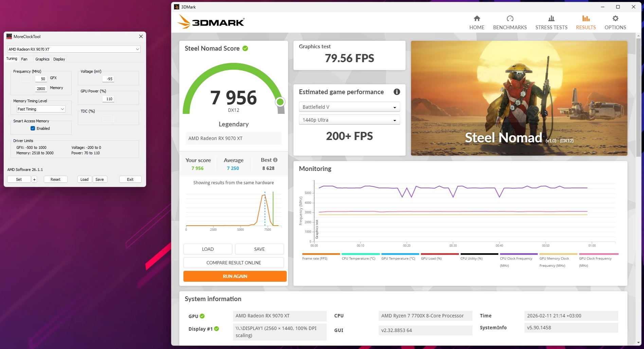Click the average score "7 250"
The width and height of the screenshot is (644, 349).
[x=233, y=168]
